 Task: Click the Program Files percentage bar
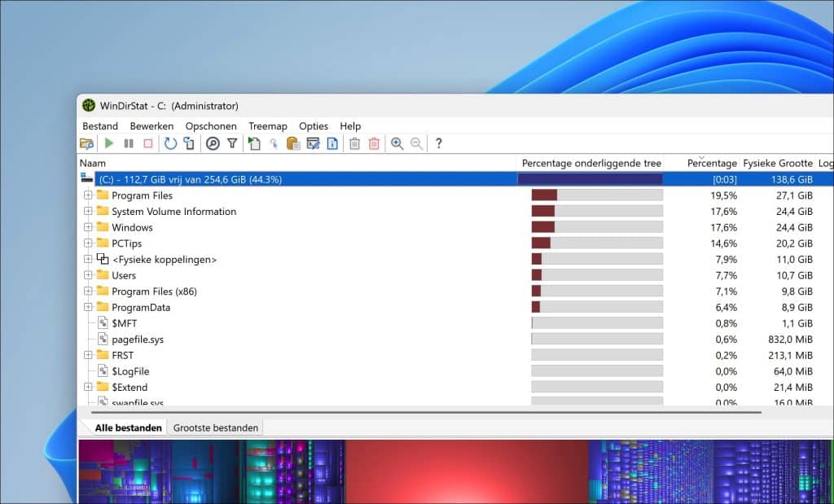[x=597, y=195]
